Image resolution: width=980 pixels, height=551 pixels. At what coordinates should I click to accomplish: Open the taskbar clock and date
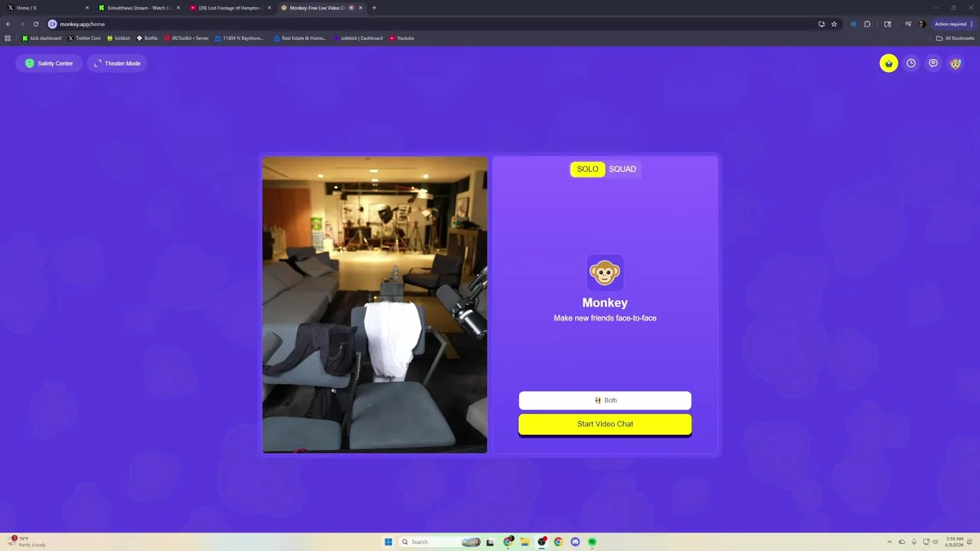click(x=954, y=542)
